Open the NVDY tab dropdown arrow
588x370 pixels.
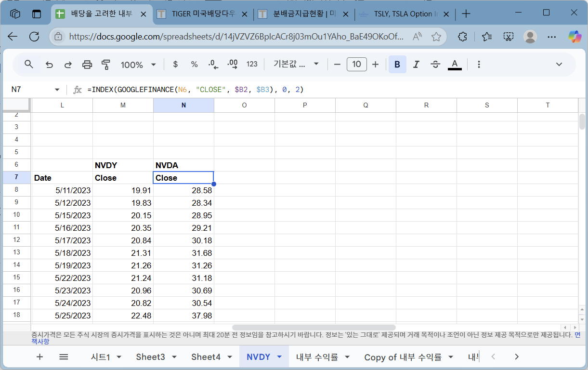point(279,357)
